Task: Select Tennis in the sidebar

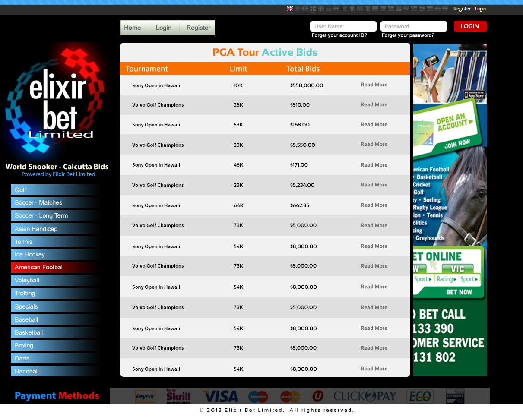Action: (56, 242)
